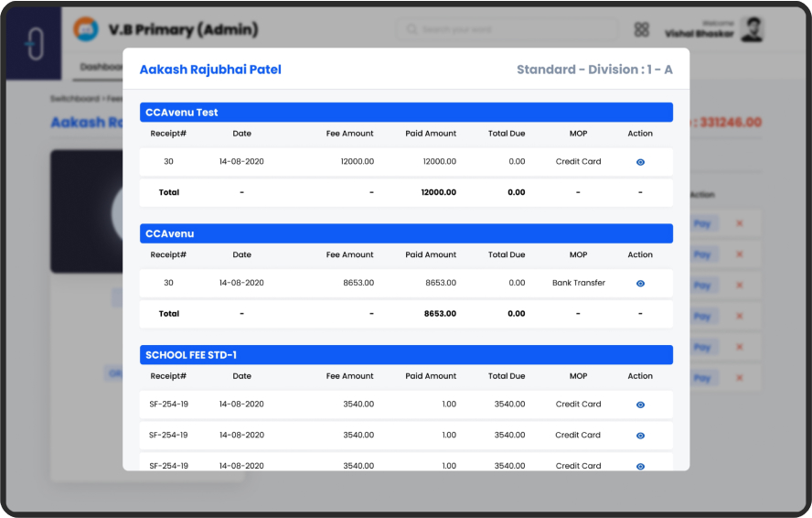Click Vishal Bhaskar profile avatar
Image resolution: width=812 pixels, height=518 pixels.
[x=751, y=29]
